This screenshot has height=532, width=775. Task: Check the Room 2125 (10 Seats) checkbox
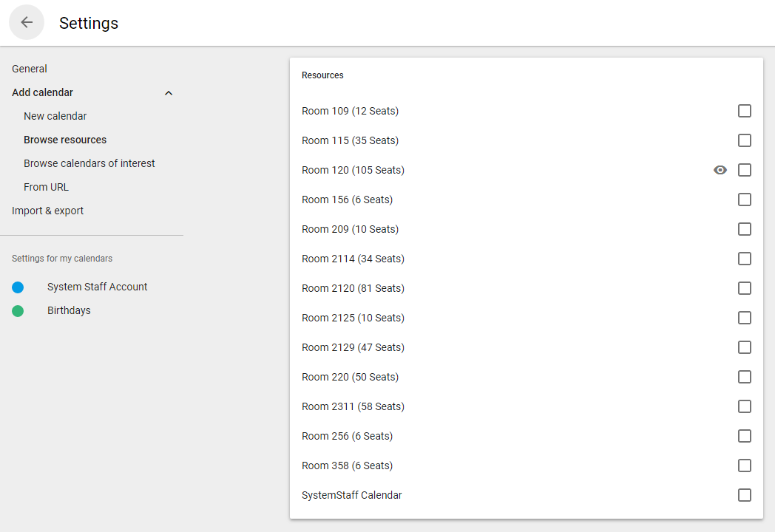point(745,318)
